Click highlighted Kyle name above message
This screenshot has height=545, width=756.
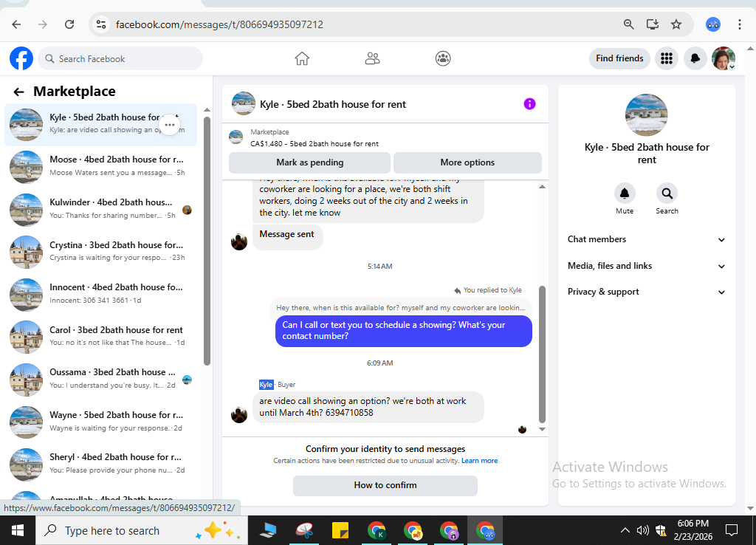pyautogui.click(x=266, y=385)
